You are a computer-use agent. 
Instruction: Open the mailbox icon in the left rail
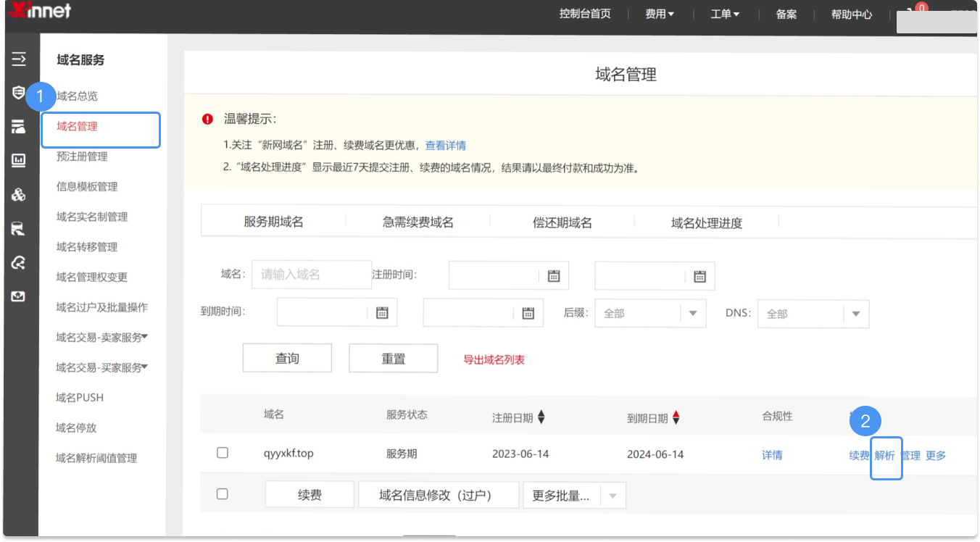19,296
